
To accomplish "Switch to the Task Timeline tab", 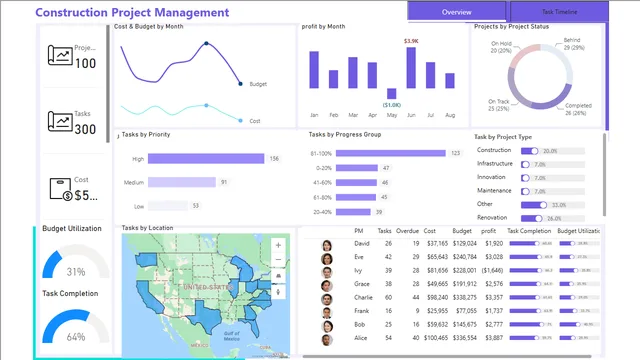I will tap(559, 12).
